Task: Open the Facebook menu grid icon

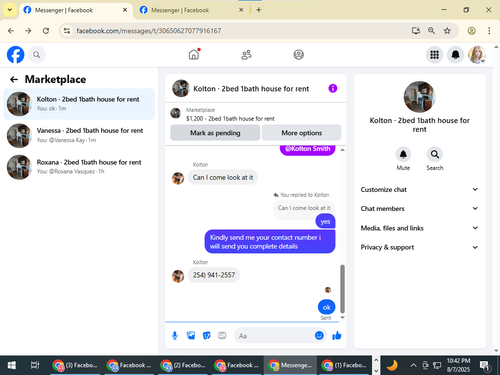Action: point(434,55)
